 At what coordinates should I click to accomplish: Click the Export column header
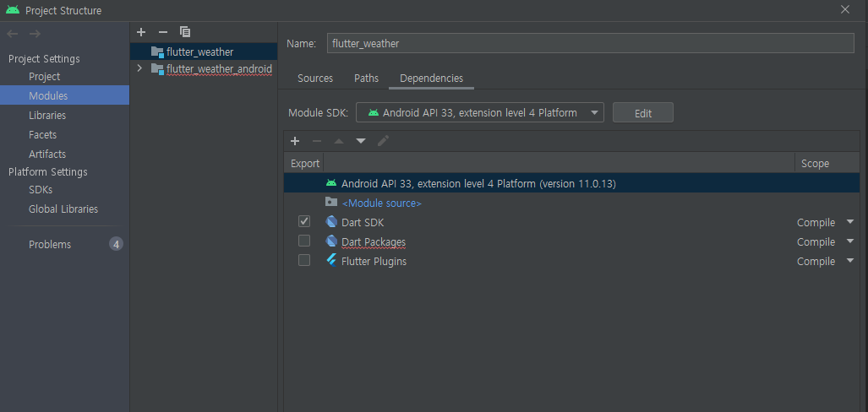click(305, 164)
